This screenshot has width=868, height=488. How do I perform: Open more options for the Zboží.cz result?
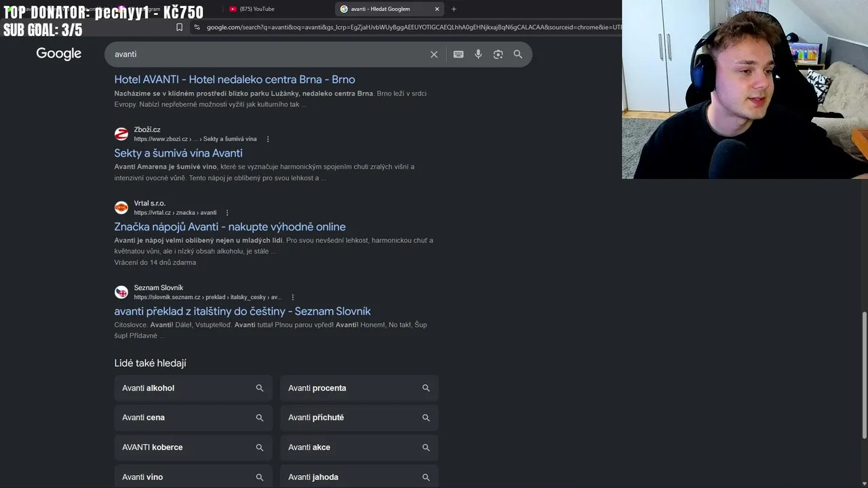point(268,139)
